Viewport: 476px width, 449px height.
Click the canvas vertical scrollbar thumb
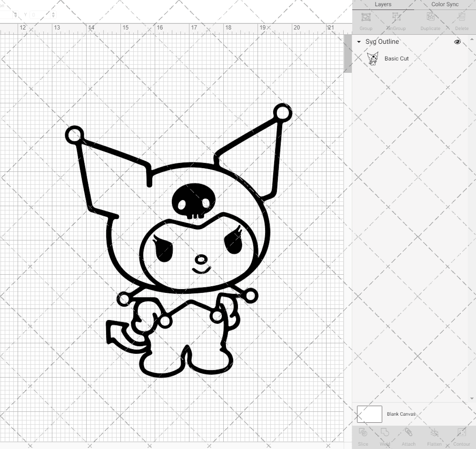click(x=347, y=53)
